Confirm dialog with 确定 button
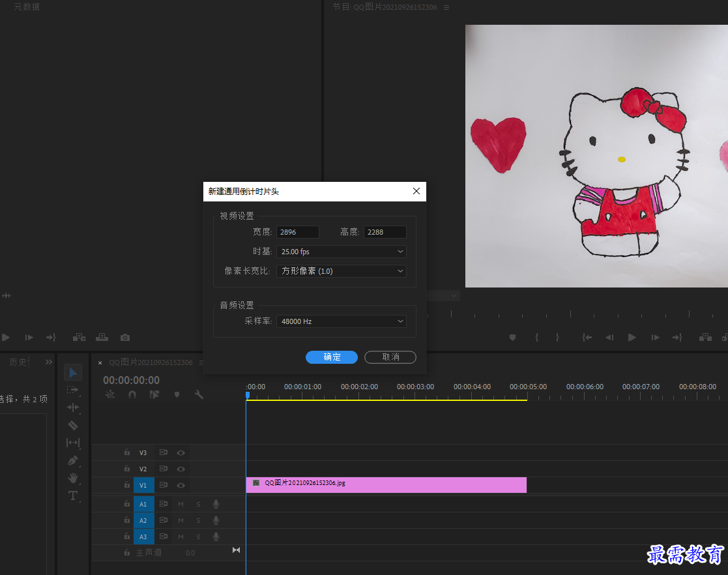 (x=332, y=357)
